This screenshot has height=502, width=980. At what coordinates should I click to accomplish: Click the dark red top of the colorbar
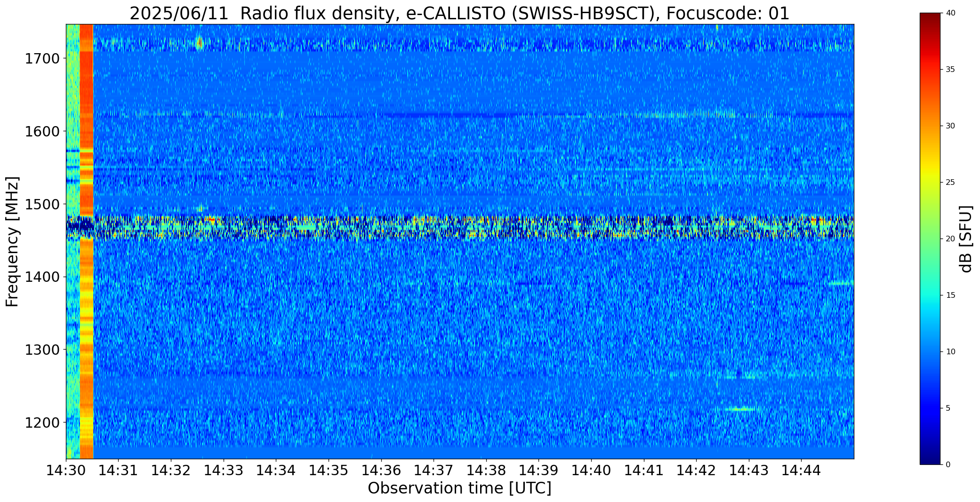pyautogui.click(x=931, y=19)
